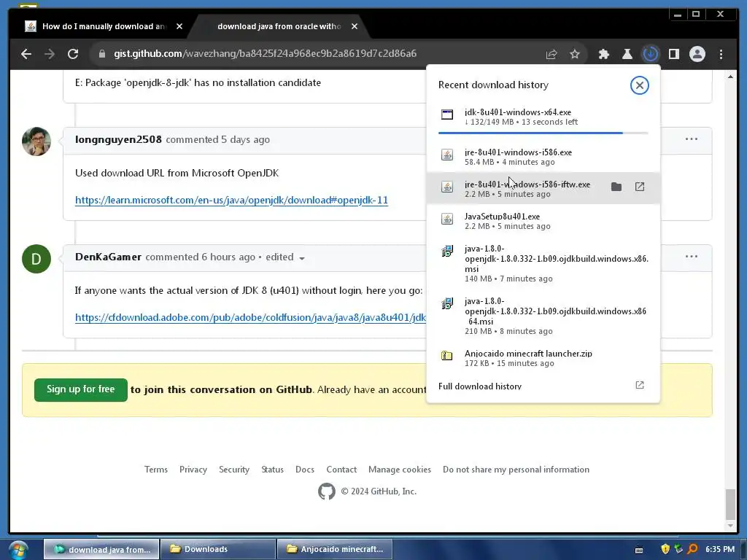Click the taskbar clock 6:35 PM
747x560 pixels.
[720, 550]
